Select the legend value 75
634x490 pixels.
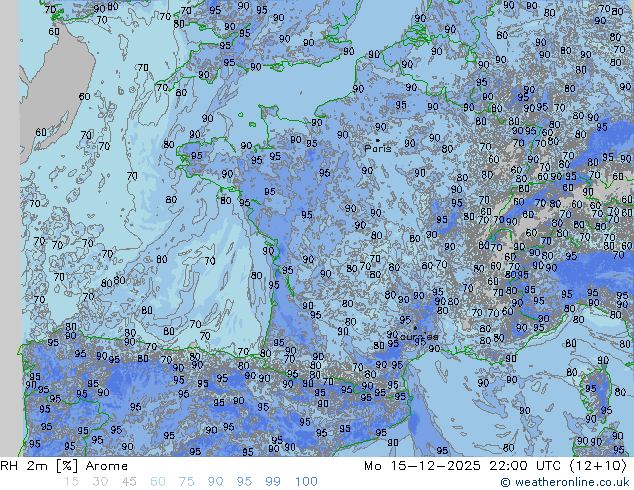tap(186, 482)
